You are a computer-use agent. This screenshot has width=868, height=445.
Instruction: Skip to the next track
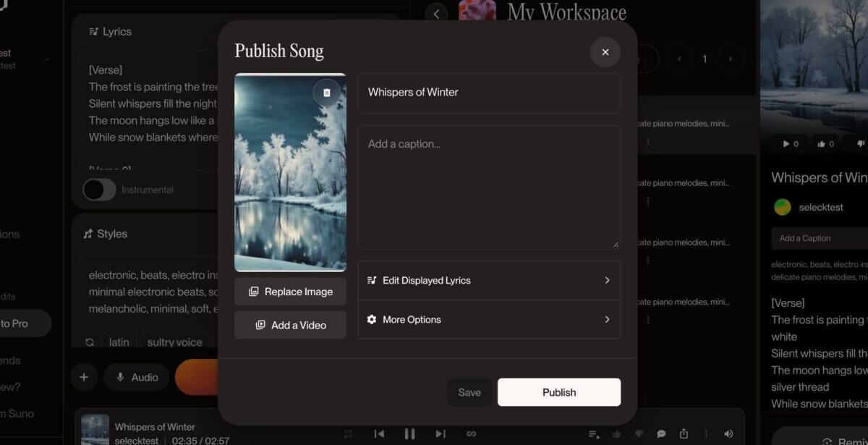coord(441,433)
